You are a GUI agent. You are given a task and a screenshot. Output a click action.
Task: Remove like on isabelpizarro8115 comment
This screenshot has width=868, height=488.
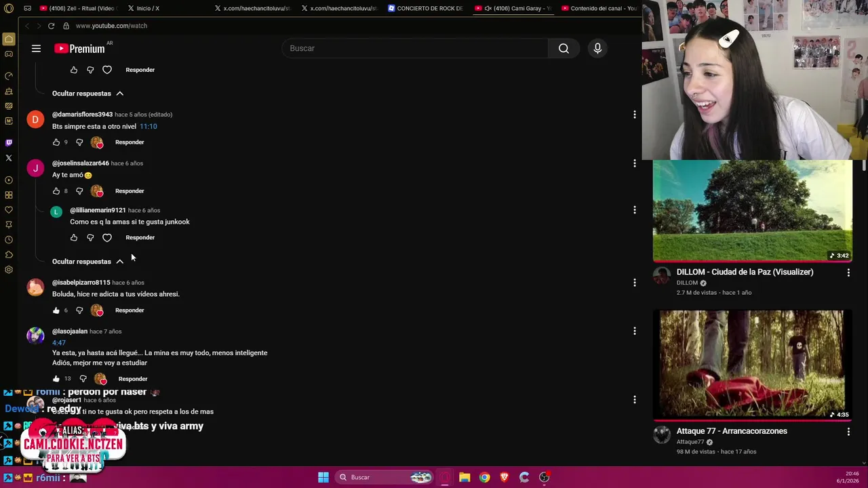pos(56,310)
